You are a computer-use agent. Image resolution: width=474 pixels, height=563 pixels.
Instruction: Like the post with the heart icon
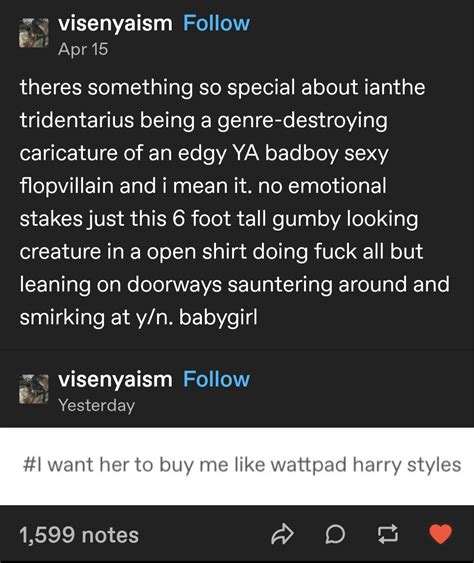coord(441,534)
